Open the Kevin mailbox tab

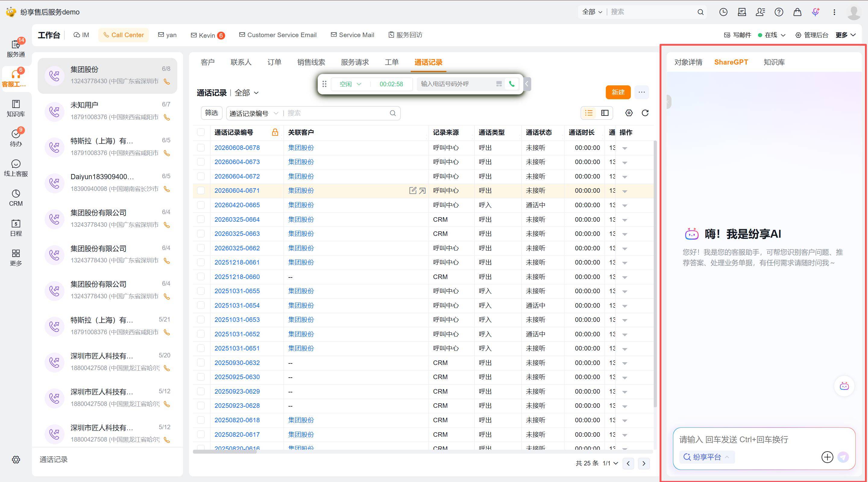click(208, 35)
